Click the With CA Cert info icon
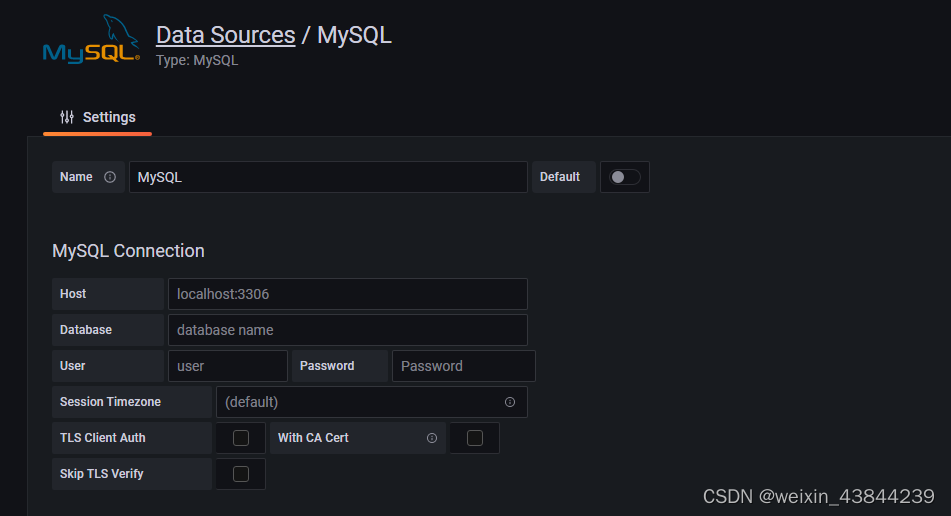Image resolution: width=951 pixels, height=516 pixels. click(432, 438)
